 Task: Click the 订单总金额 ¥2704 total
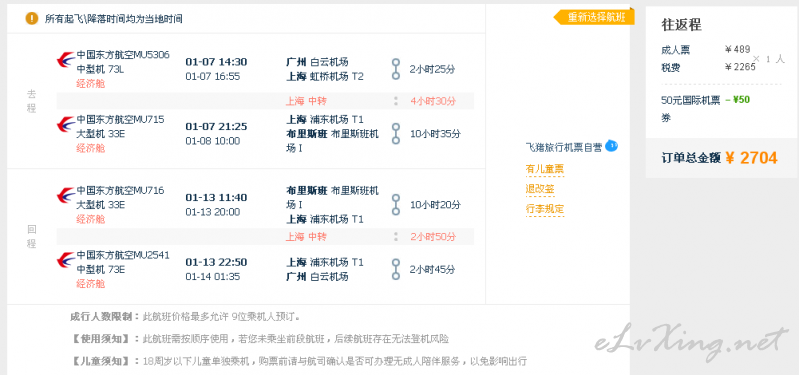tap(720, 158)
